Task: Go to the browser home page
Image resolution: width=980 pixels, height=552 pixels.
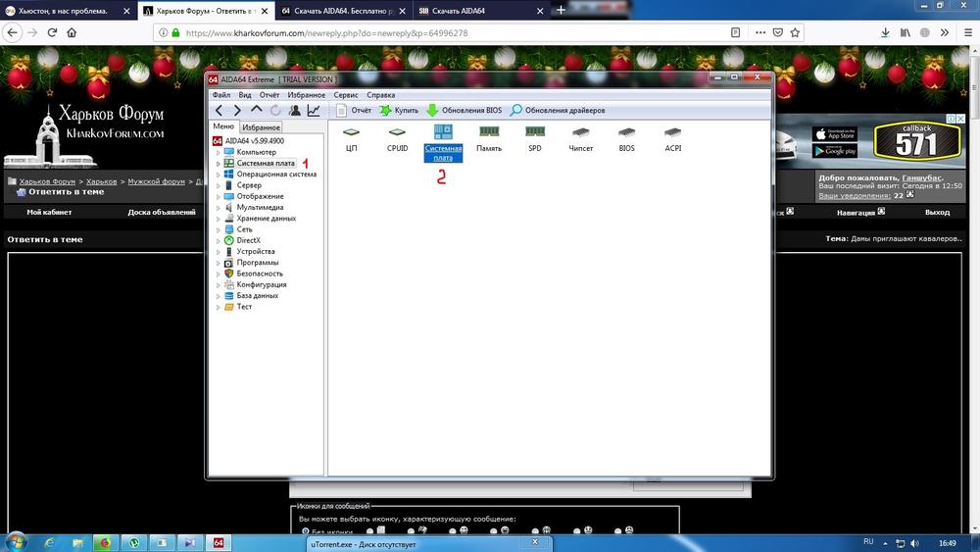Action: (x=72, y=32)
